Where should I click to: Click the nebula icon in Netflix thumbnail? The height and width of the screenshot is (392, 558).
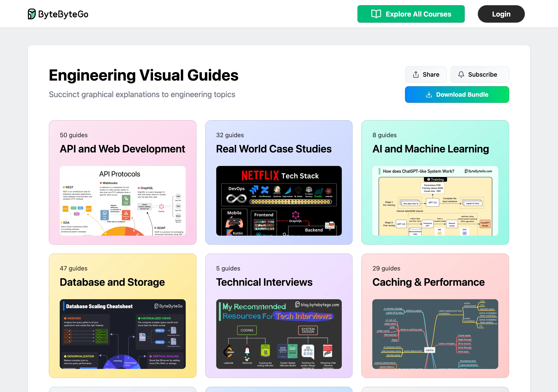[328, 191]
